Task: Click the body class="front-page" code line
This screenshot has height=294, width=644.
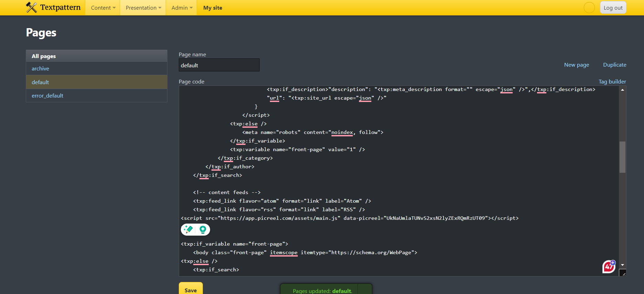Action: (305, 252)
